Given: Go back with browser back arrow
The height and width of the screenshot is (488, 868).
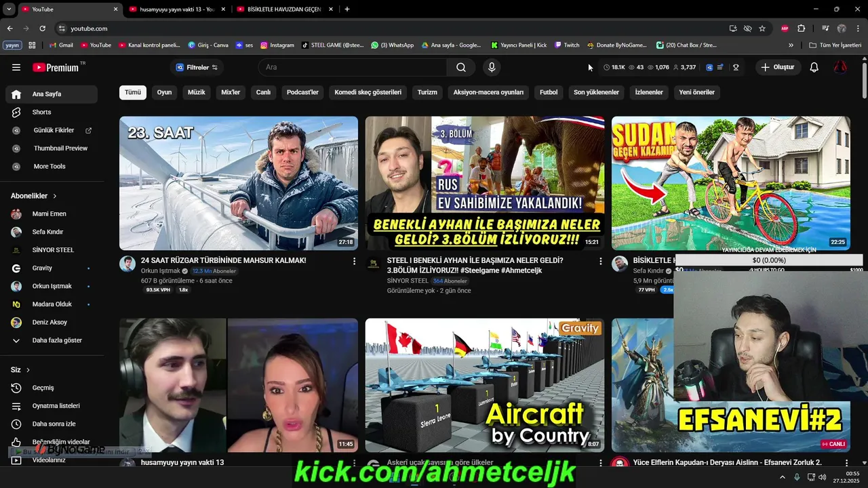Looking at the screenshot, I should point(9,28).
